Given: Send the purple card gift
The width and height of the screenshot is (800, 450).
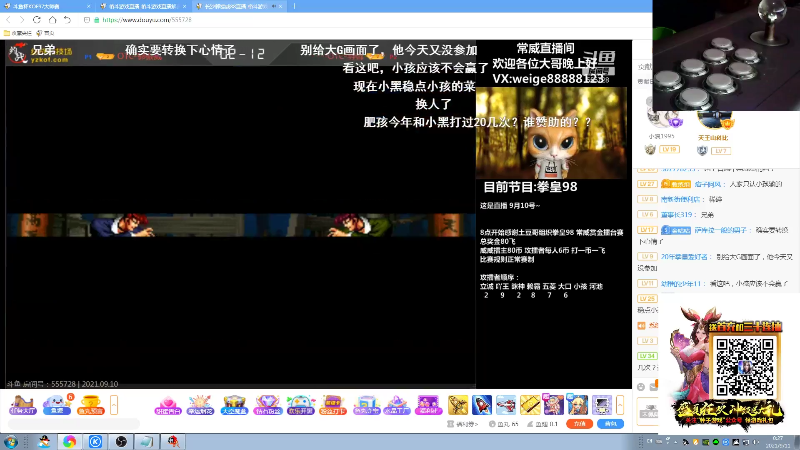Looking at the screenshot, I should (333, 405).
